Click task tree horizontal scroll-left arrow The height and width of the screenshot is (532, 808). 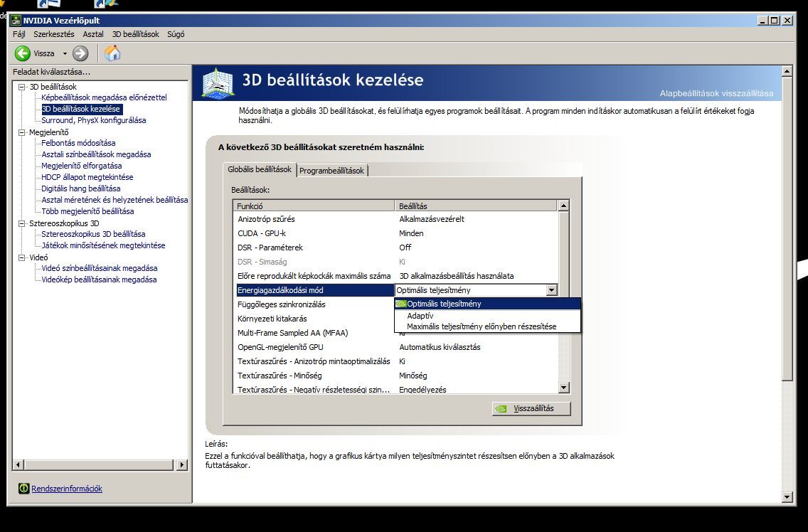pyautogui.click(x=18, y=464)
